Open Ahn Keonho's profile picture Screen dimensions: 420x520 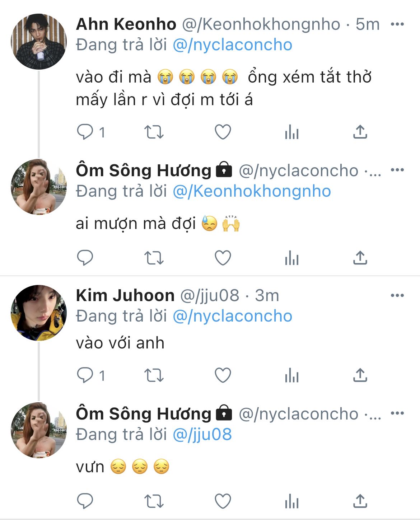click(x=39, y=42)
